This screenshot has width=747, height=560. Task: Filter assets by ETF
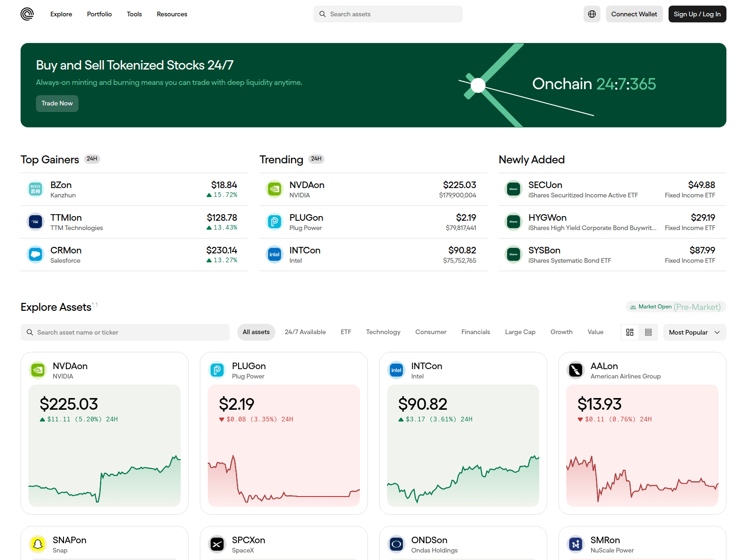(x=346, y=332)
